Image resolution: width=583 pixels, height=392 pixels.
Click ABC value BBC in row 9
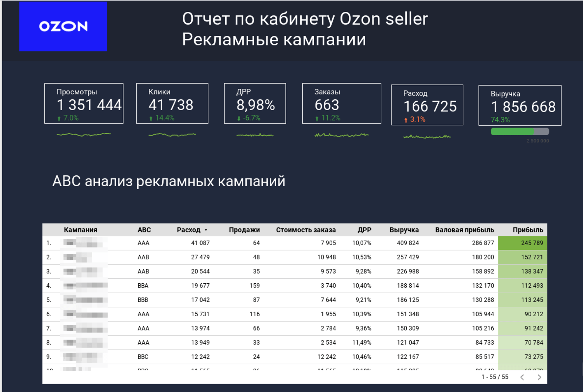coord(143,357)
